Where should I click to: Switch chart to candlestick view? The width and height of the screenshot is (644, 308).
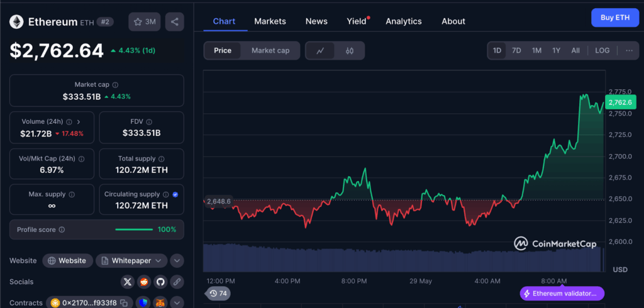(x=350, y=51)
